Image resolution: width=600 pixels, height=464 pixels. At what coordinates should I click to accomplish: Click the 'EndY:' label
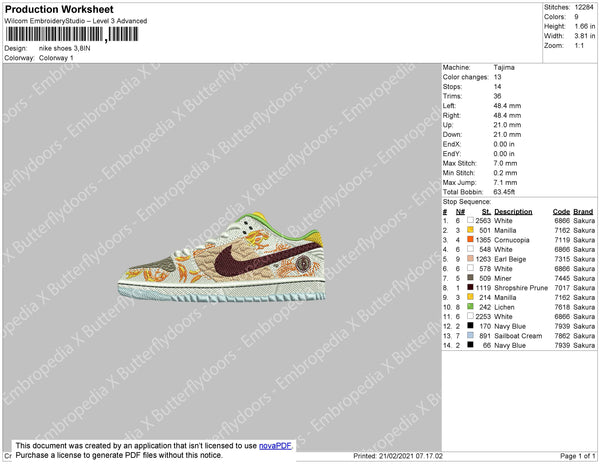pyautogui.click(x=452, y=153)
